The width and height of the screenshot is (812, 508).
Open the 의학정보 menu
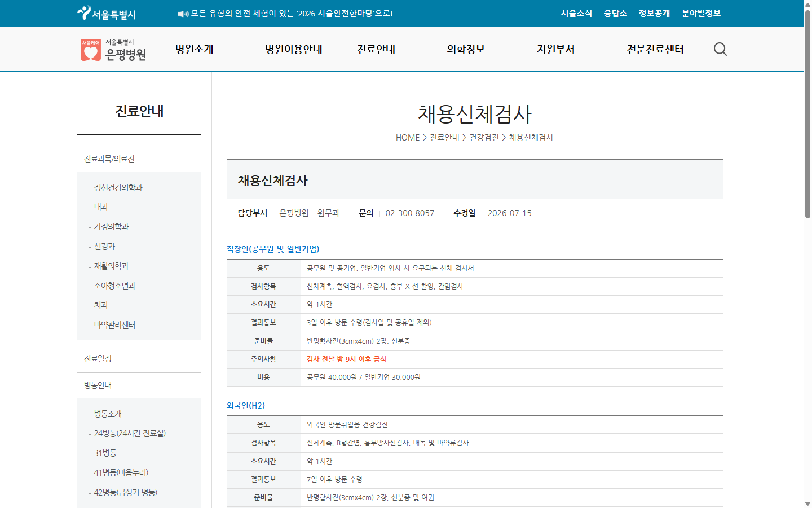pyautogui.click(x=466, y=49)
